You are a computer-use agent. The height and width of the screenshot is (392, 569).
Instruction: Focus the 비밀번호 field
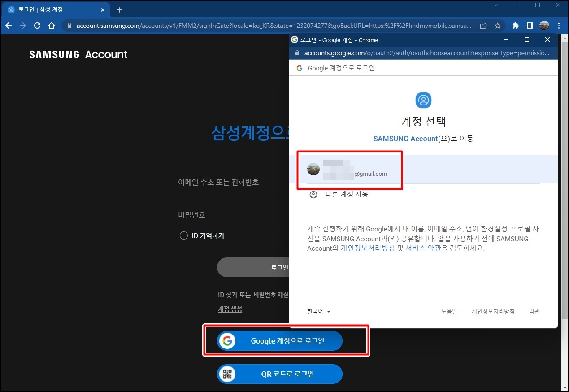pyautogui.click(x=234, y=215)
